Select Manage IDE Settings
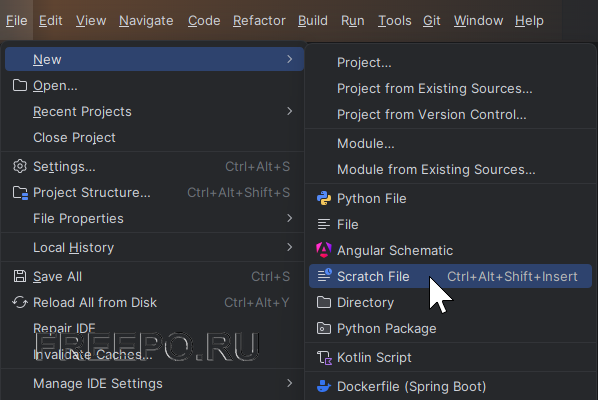The width and height of the screenshot is (598, 400). (154, 383)
